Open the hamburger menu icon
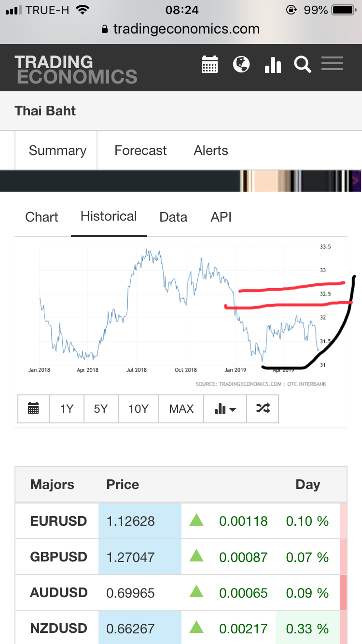Image resolution: width=362 pixels, height=644 pixels. point(332,64)
